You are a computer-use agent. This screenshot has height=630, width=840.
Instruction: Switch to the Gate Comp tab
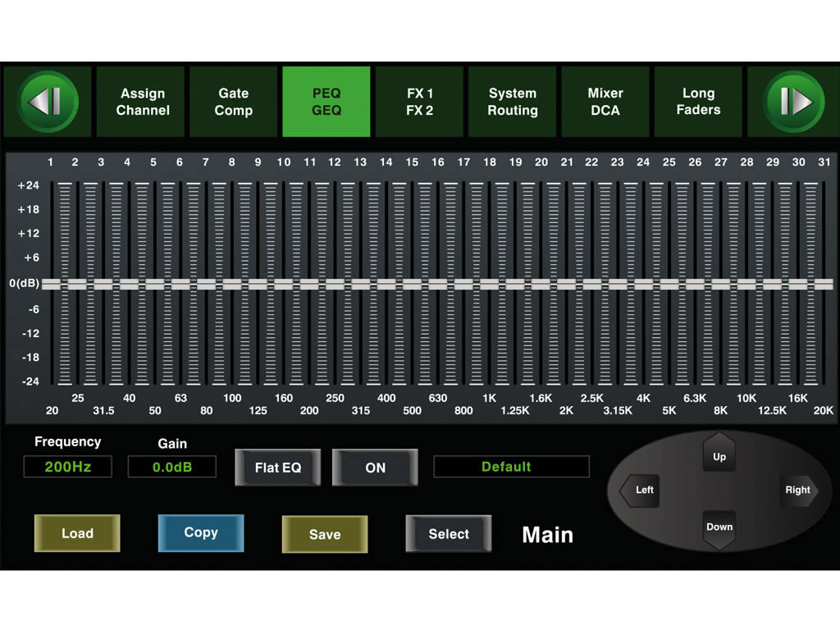pos(234,102)
